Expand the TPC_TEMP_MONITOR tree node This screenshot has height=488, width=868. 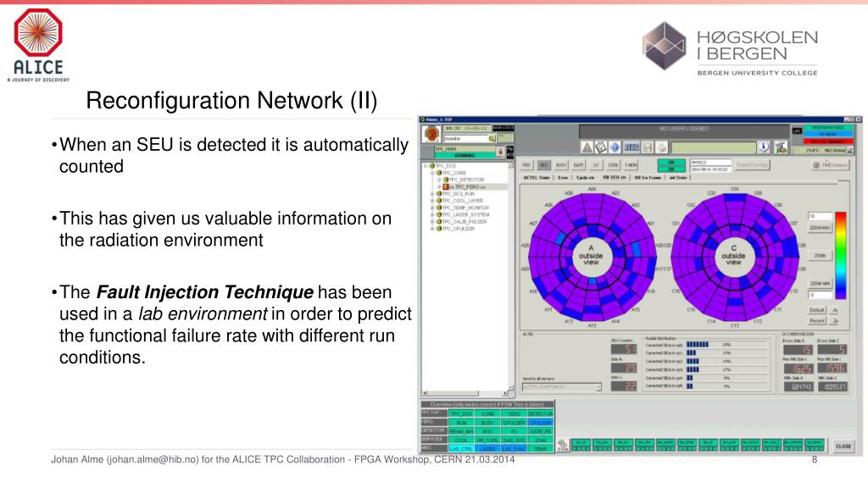(432, 208)
